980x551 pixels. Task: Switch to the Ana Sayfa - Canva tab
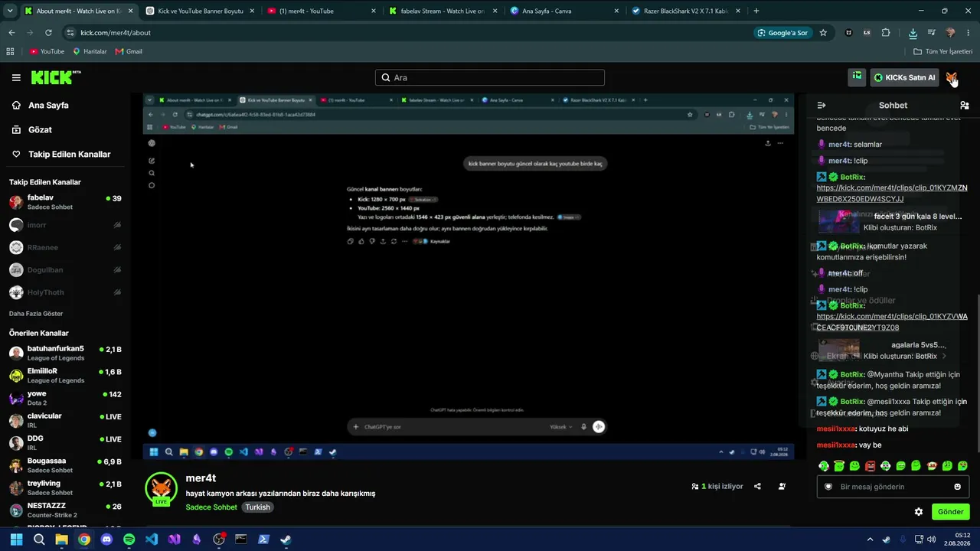565,11
